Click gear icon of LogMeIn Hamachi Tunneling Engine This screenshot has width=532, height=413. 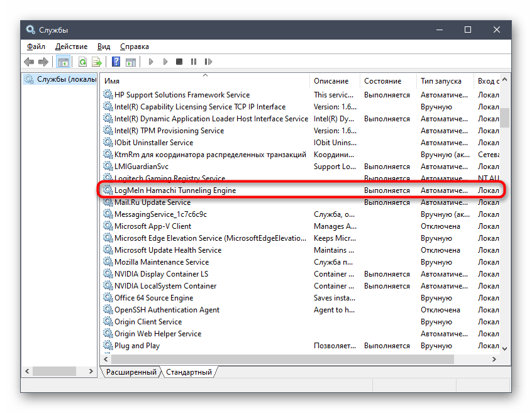point(108,190)
